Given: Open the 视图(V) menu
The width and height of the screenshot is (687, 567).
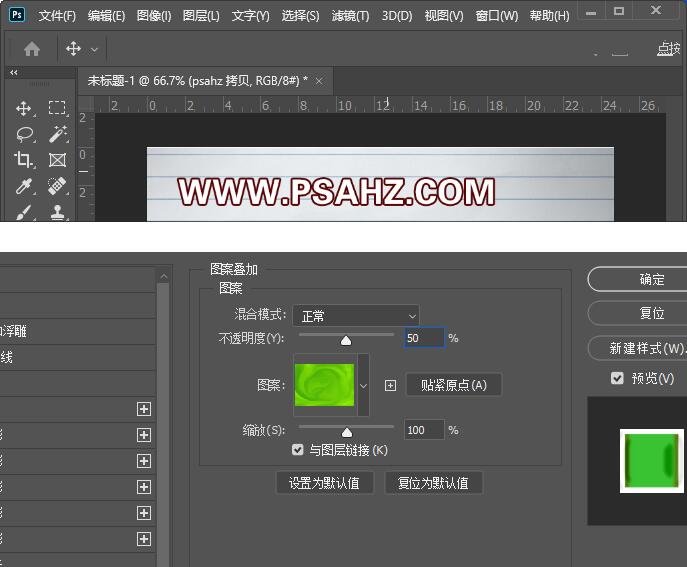Looking at the screenshot, I should coord(444,16).
